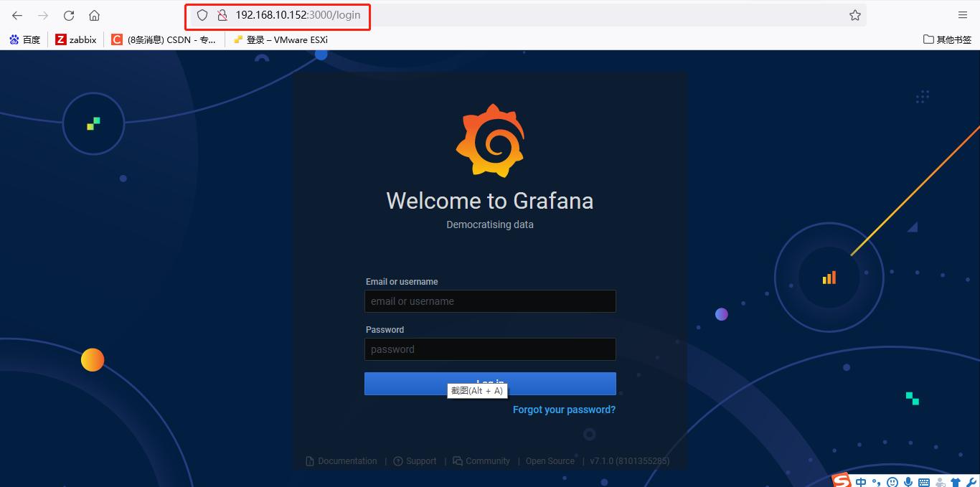Open the browser hamburger menu
Image resolution: width=980 pixels, height=487 pixels.
pyautogui.click(x=963, y=15)
